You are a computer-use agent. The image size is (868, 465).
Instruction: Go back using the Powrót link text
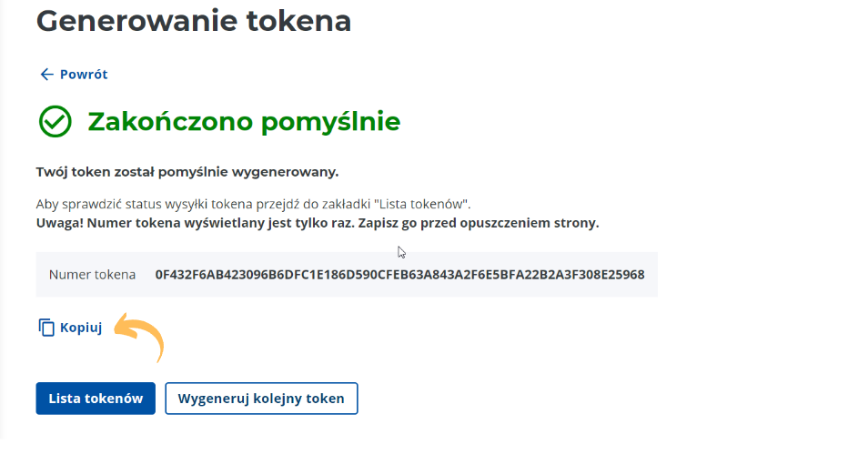[x=84, y=75]
